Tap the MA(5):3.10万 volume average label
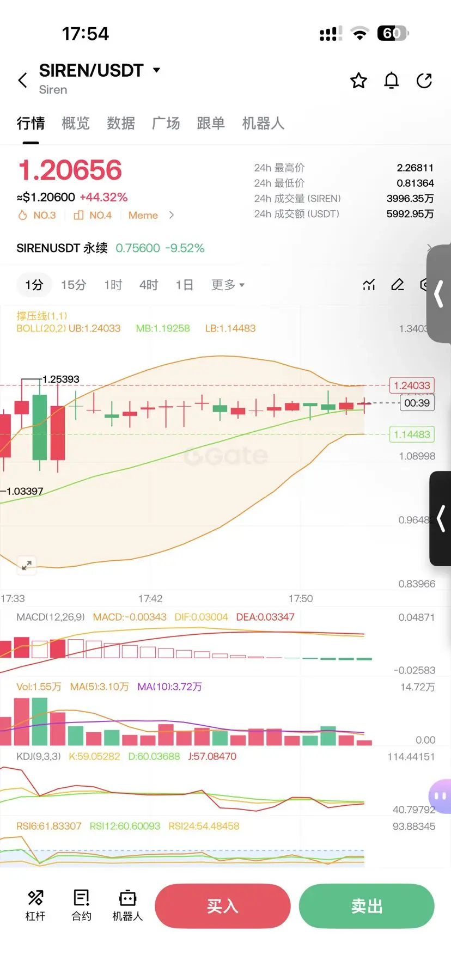This screenshot has height=980, width=451. click(x=99, y=687)
